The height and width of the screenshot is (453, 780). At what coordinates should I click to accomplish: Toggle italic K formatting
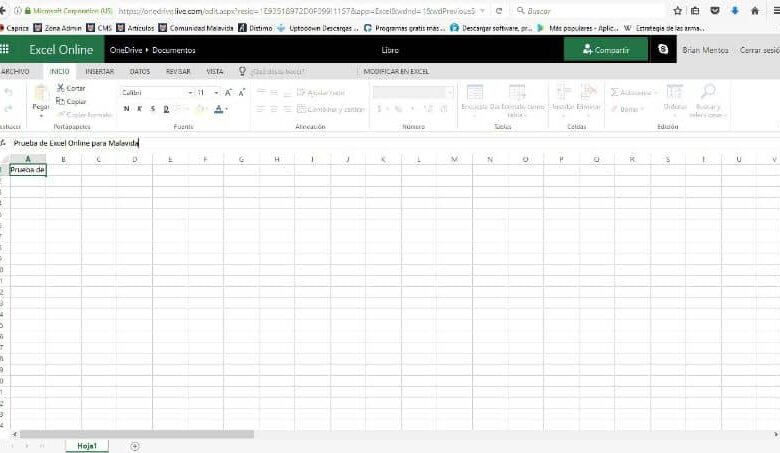[x=140, y=108]
